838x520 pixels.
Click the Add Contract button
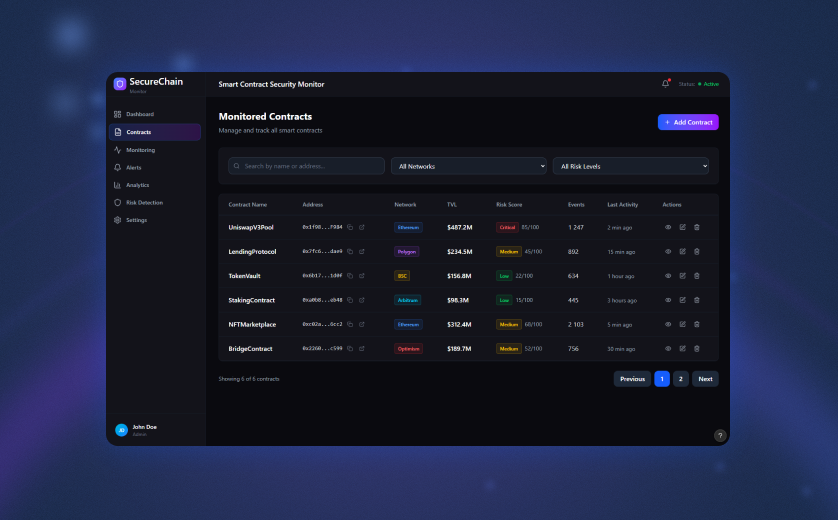[x=688, y=122]
